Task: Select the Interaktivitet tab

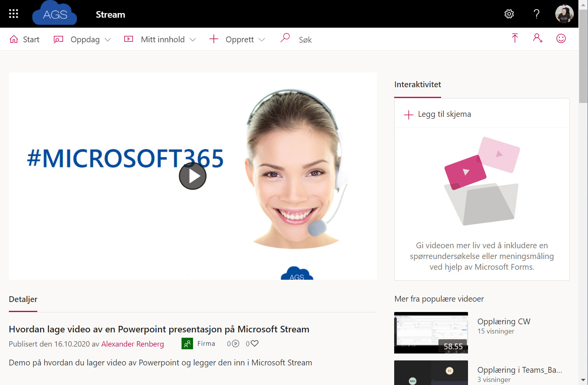Action: pyautogui.click(x=418, y=85)
